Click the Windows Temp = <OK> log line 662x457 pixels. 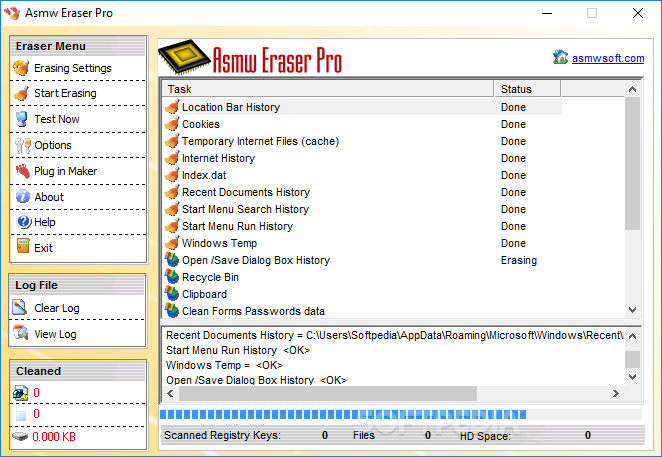click(224, 365)
